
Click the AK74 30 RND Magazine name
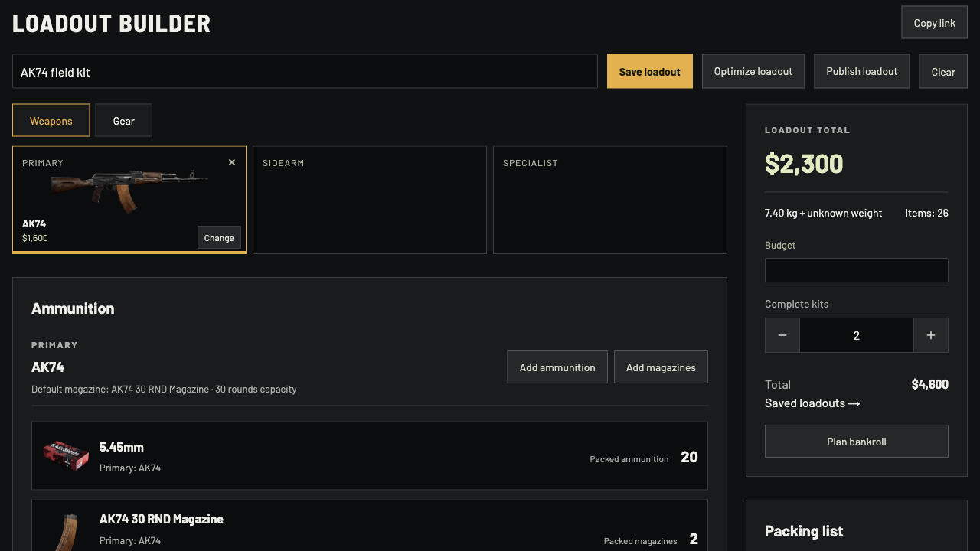pyautogui.click(x=162, y=519)
